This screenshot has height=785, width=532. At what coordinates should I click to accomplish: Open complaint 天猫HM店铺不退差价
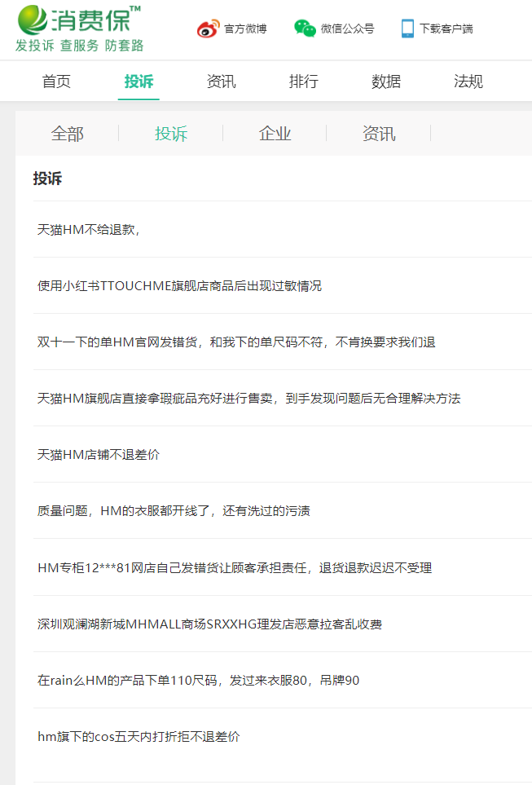98,455
